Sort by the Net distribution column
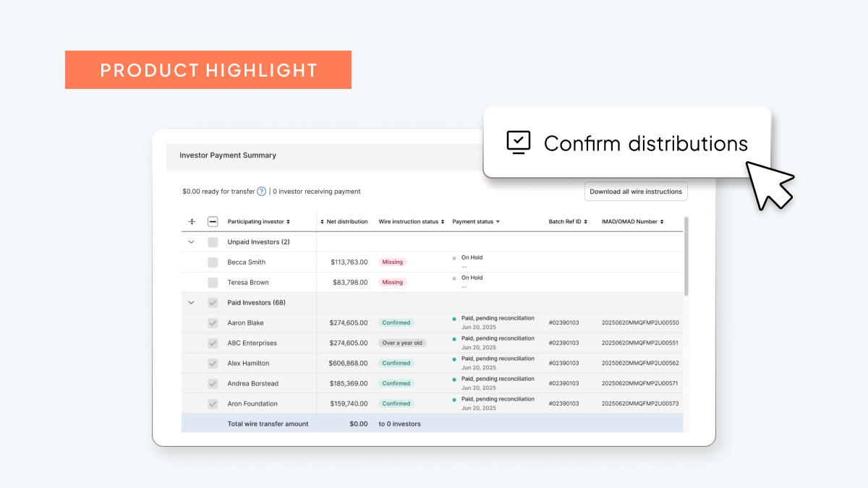The height and width of the screenshot is (488, 868). pyautogui.click(x=322, y=221)
